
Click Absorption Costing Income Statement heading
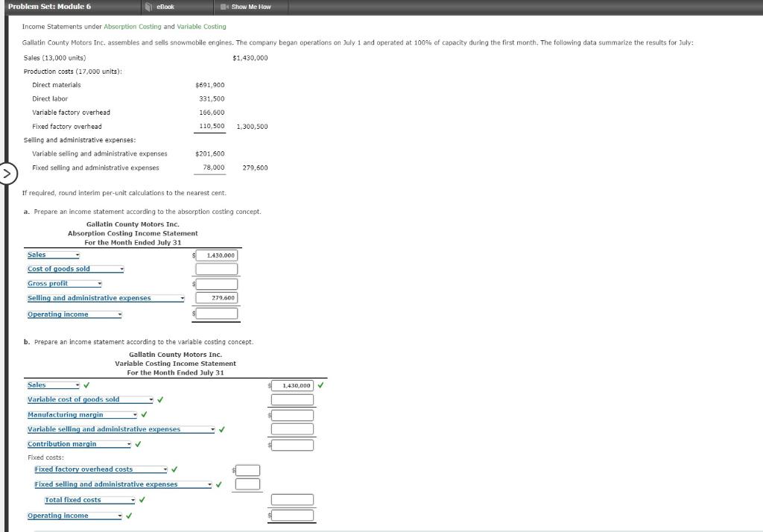tap(133, 234)
